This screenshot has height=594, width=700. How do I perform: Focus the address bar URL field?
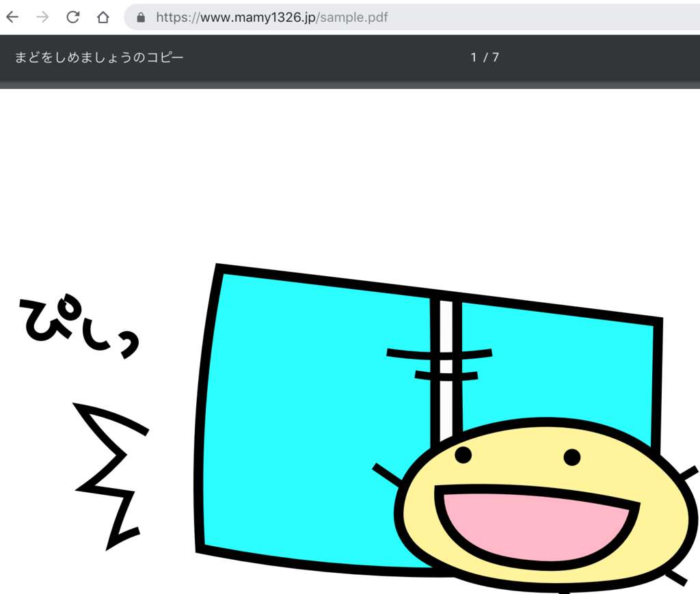411,17
